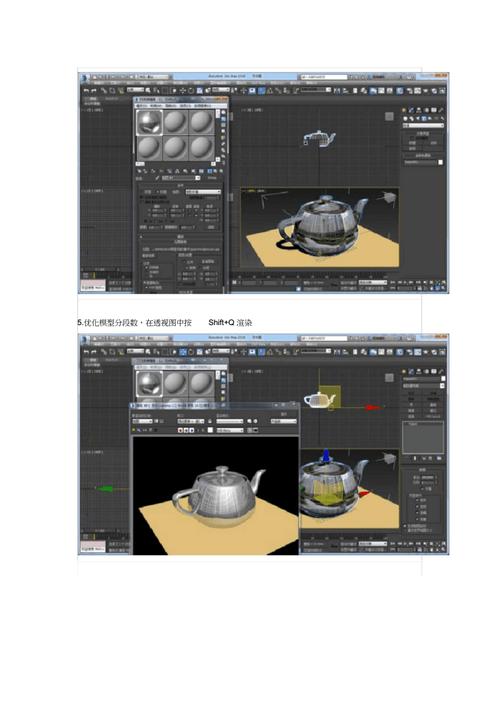Activate Select and Move in first screenshot toolbar
This screenshot has height=713, width=500.
[183, 91]
